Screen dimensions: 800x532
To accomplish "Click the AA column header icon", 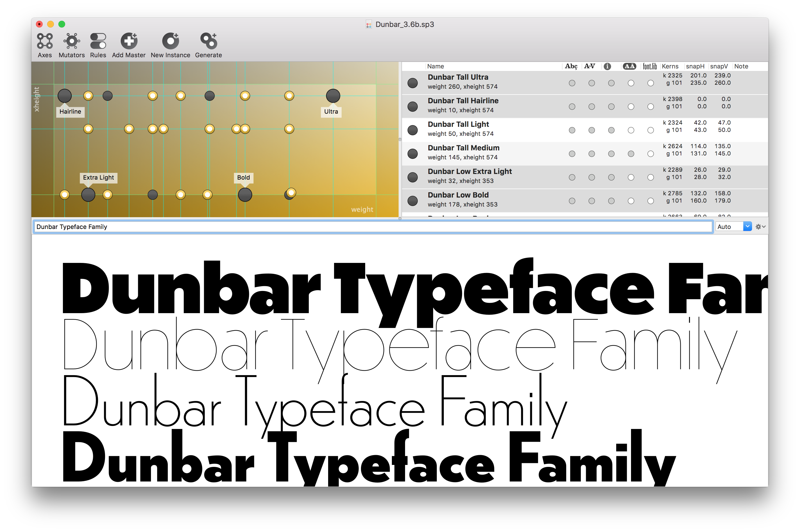I will tap(629, 66).
